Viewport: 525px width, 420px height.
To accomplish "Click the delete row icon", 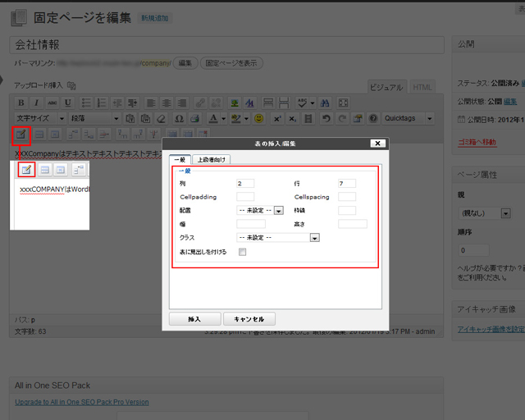I will tap(104, 135).
